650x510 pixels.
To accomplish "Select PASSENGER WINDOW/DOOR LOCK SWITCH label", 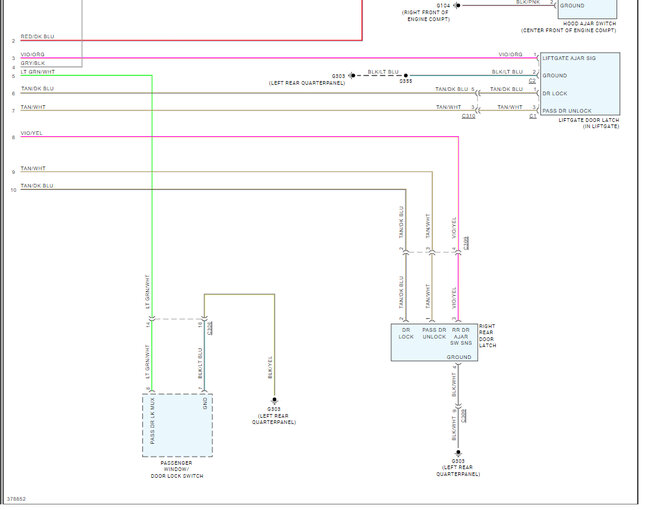I will (177, 469).
